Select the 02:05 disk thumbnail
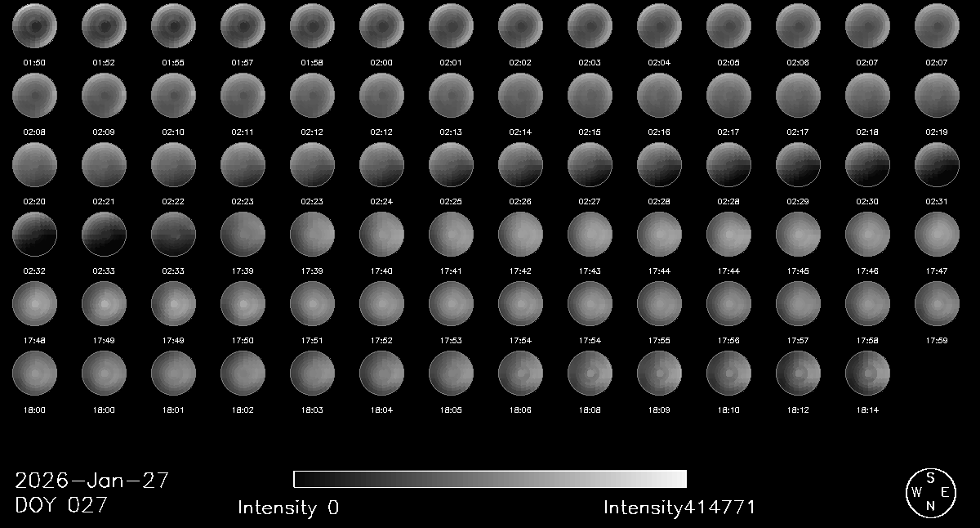This screenshot has height=528, width=980. pyautogui.click(x=728, y=26)
